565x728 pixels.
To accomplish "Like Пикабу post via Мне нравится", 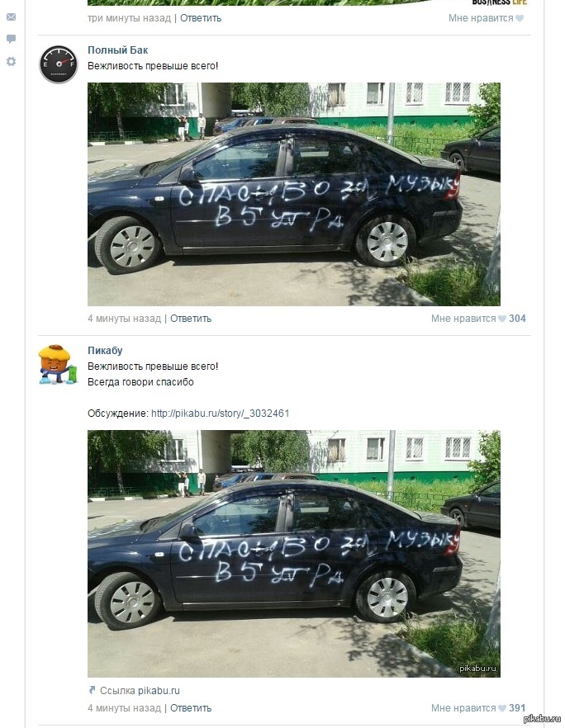I will click(463, 708).
